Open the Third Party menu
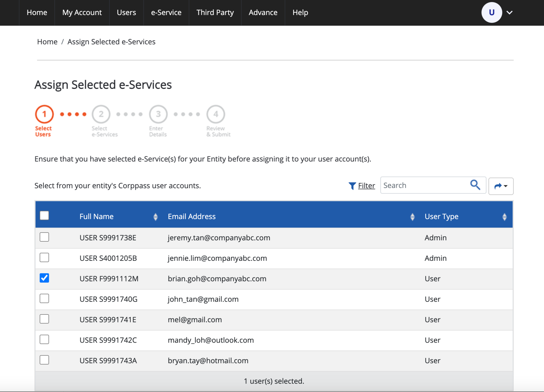 point(215,12)
